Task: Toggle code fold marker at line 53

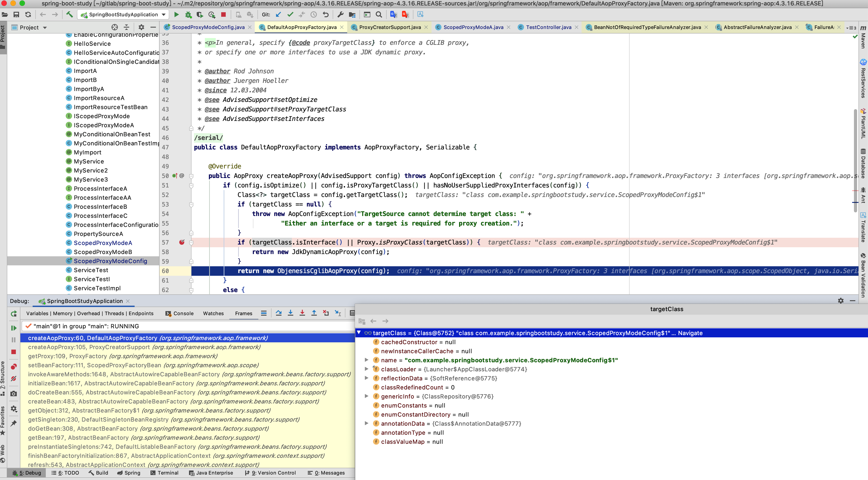Action: point(191,204)
